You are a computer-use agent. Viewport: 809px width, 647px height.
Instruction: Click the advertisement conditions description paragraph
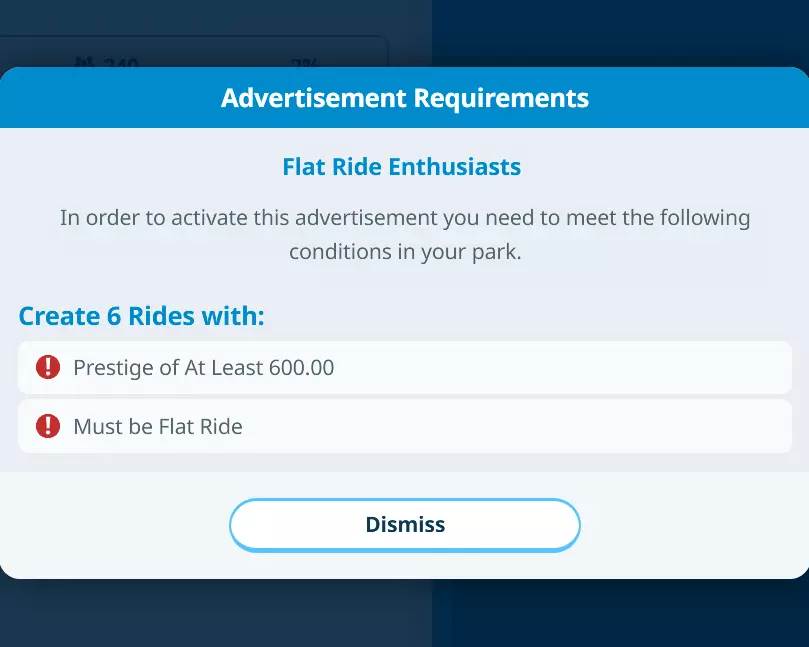pyautogui.click(x=404, y=234)
